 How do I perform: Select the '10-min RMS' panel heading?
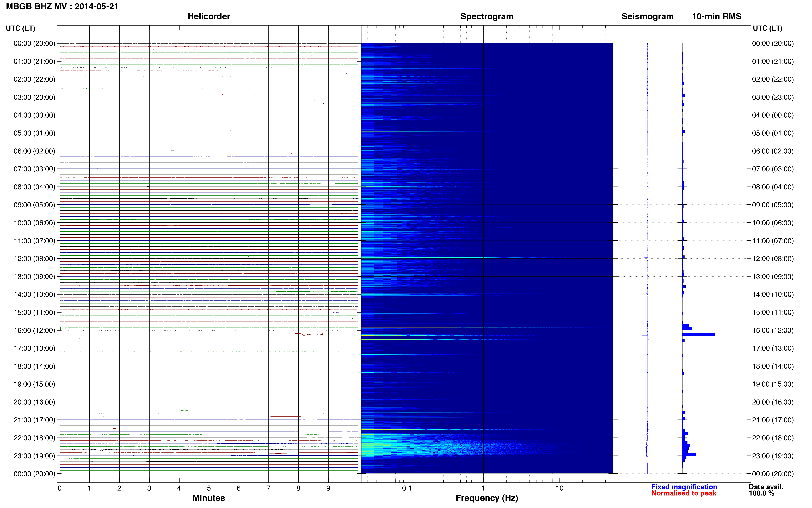coord(717,16)
